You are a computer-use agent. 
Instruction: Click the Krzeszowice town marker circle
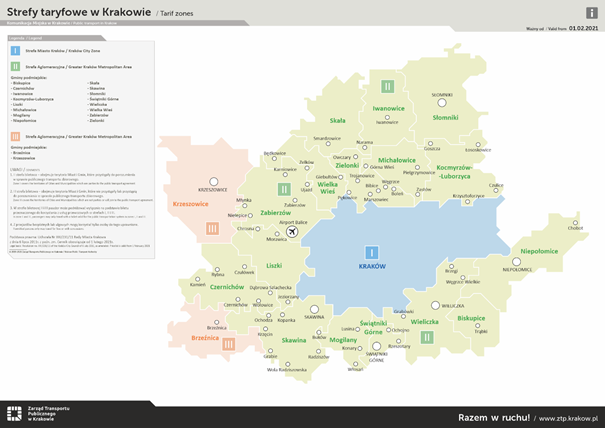[213, 181]
